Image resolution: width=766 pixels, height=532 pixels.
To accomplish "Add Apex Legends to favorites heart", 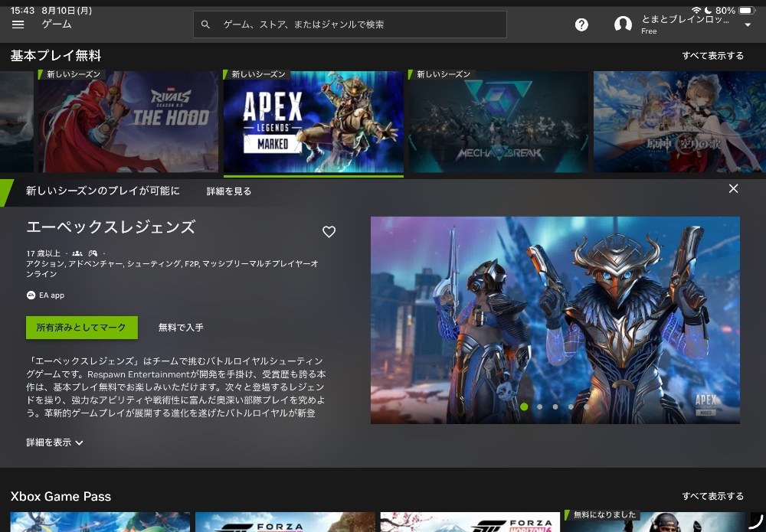I will [x=329, y=232].
